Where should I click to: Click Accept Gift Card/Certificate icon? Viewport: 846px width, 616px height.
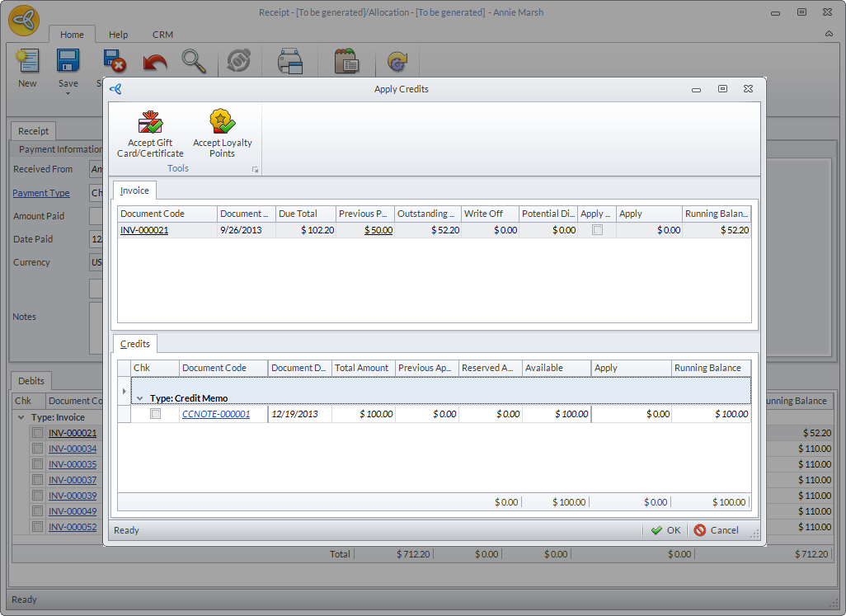(x=150, y=123)
